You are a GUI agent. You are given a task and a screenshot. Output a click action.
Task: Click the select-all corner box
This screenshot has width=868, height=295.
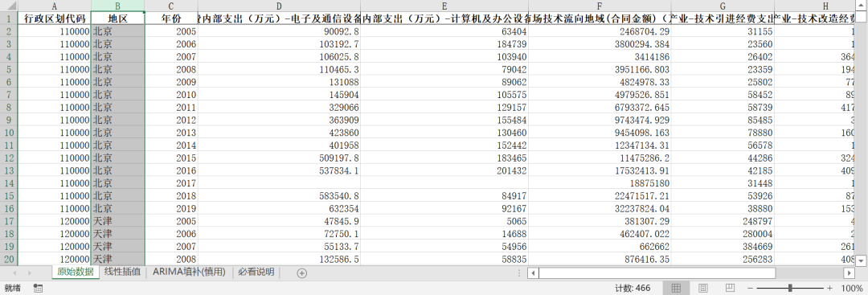(9, 6)
